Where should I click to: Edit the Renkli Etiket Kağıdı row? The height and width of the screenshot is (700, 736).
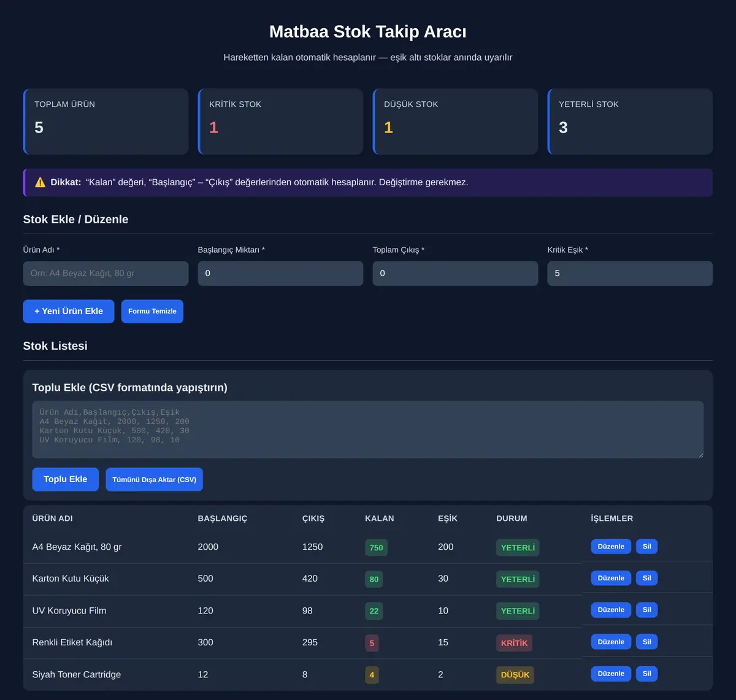coord(611,642)
